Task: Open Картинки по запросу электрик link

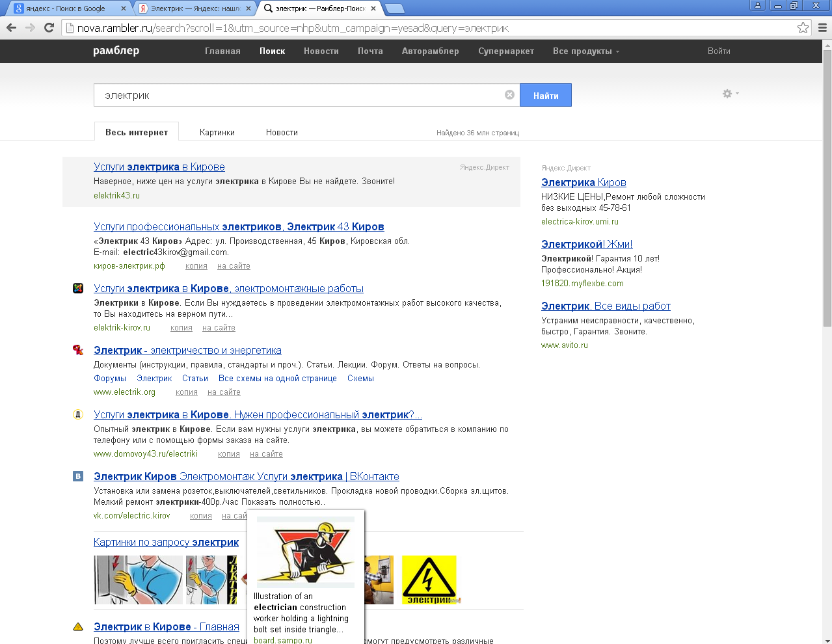Action: 166,542
